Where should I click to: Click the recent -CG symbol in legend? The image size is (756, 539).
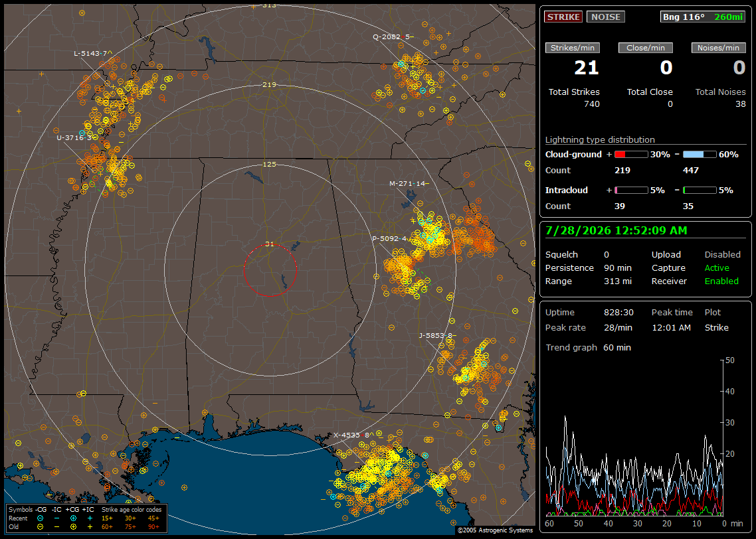click(x=41, y=518)
